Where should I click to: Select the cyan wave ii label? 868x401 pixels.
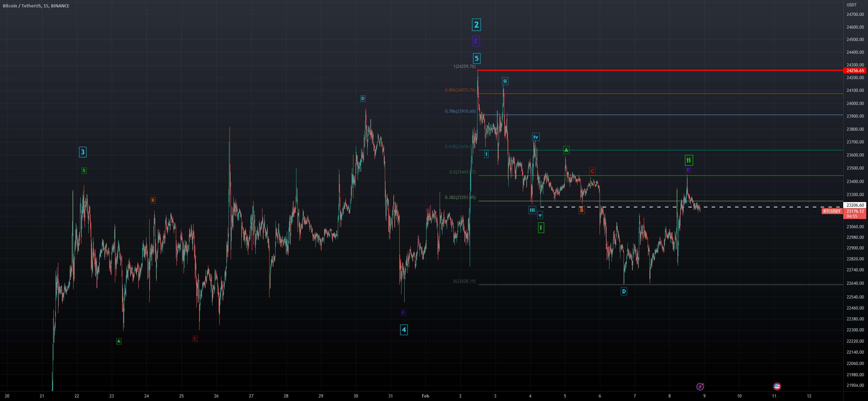[x=505, y=81]
